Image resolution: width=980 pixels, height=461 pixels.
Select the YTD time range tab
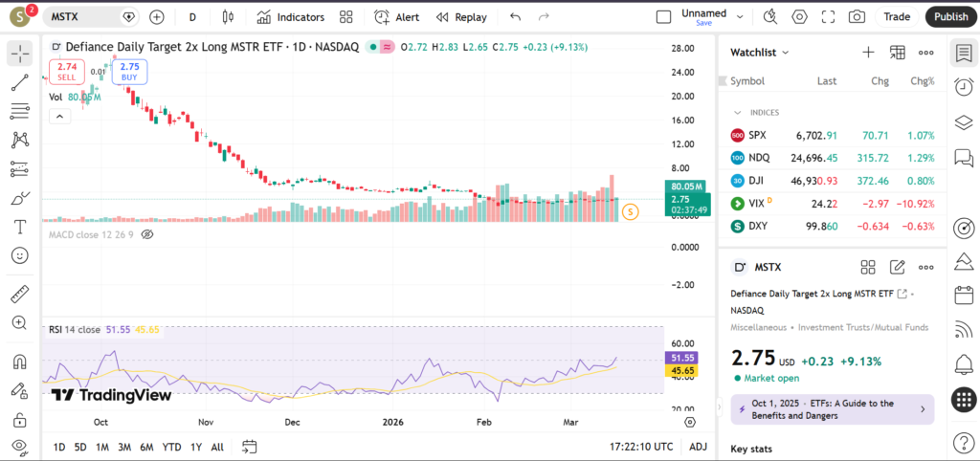(172, 447)
